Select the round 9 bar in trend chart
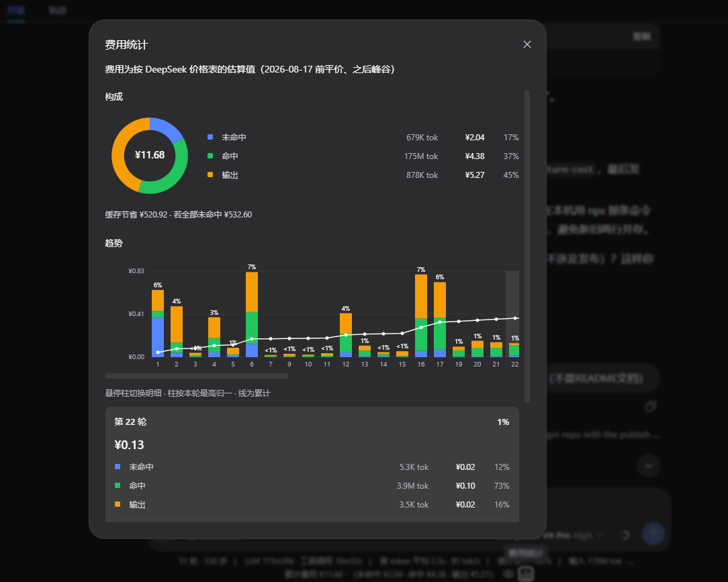The height and width of the screenshot is (582, 728). coord(289,356)
